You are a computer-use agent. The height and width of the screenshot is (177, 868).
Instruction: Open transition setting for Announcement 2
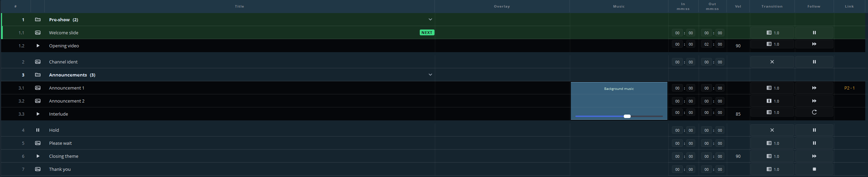(x=772, y=101)
